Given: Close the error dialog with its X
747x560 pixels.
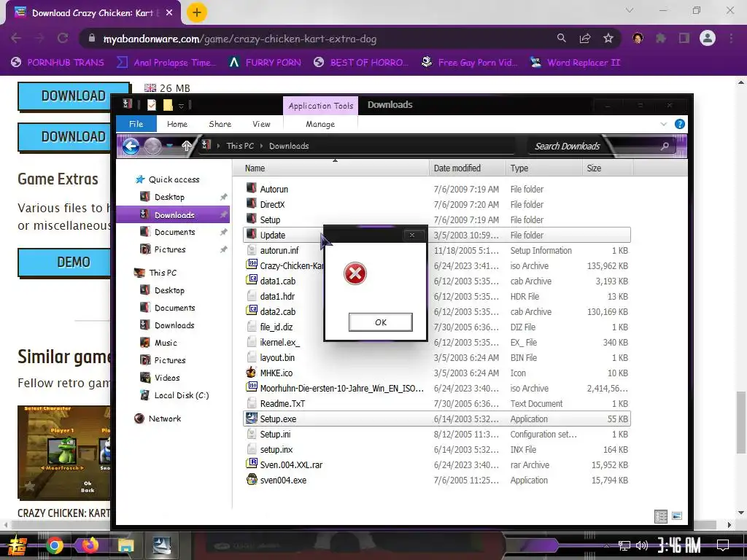Looking at the screenshot, I should tap(412, 235).
